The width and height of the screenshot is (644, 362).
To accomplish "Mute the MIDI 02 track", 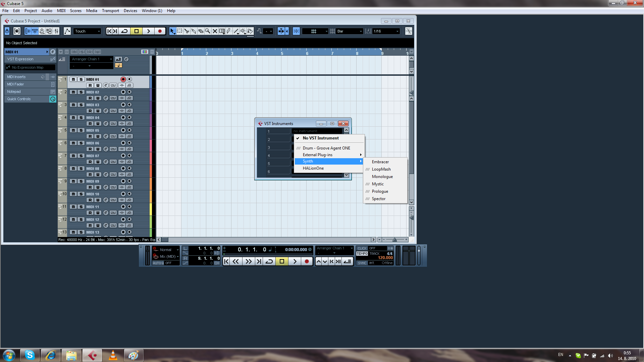I will [x=73, y=92].
